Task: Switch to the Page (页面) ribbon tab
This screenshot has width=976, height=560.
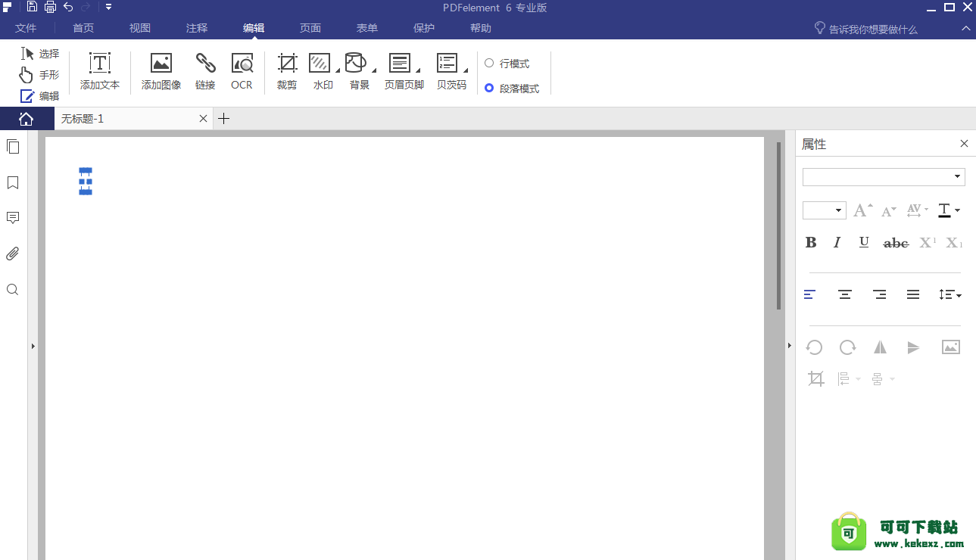Action: click(x=310, y=28)
